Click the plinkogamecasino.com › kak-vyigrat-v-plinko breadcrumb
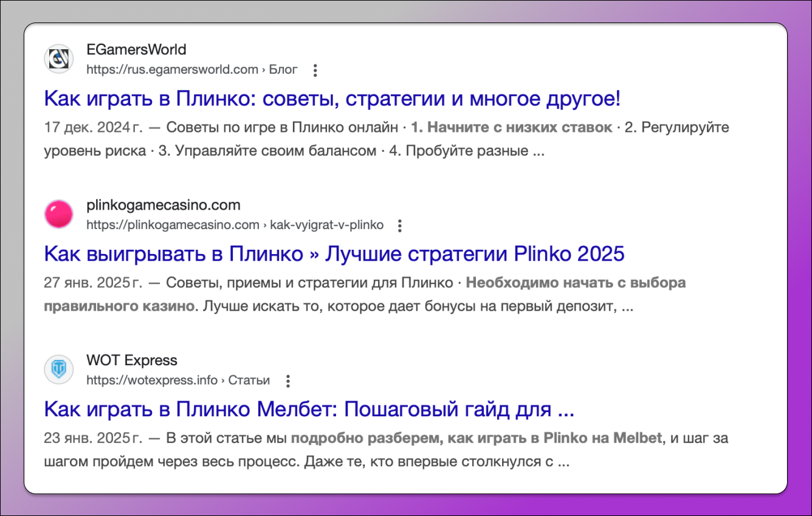This screenshot has width=812, height=516. (x=235, y=225)
